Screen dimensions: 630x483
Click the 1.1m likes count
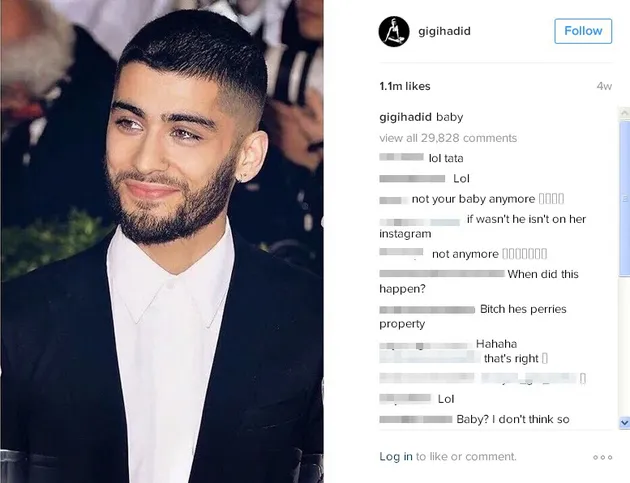tap(405, 86)
